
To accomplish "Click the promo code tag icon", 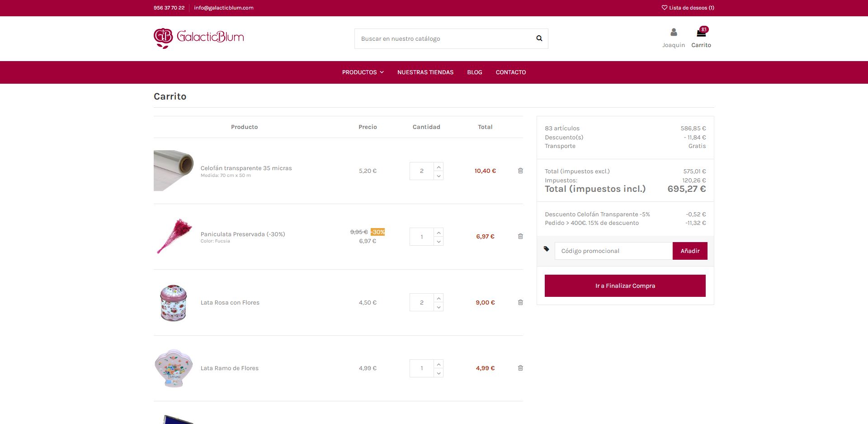I will (x=547, y=249).
